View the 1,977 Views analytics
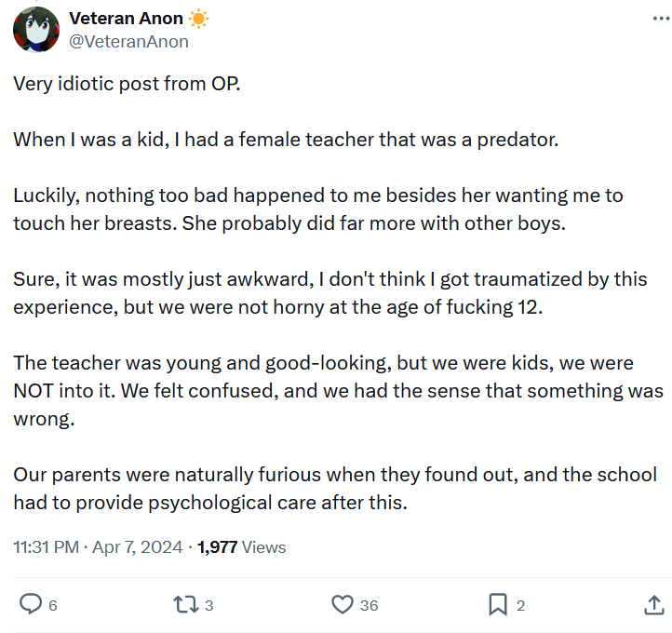 pos(242,547)
